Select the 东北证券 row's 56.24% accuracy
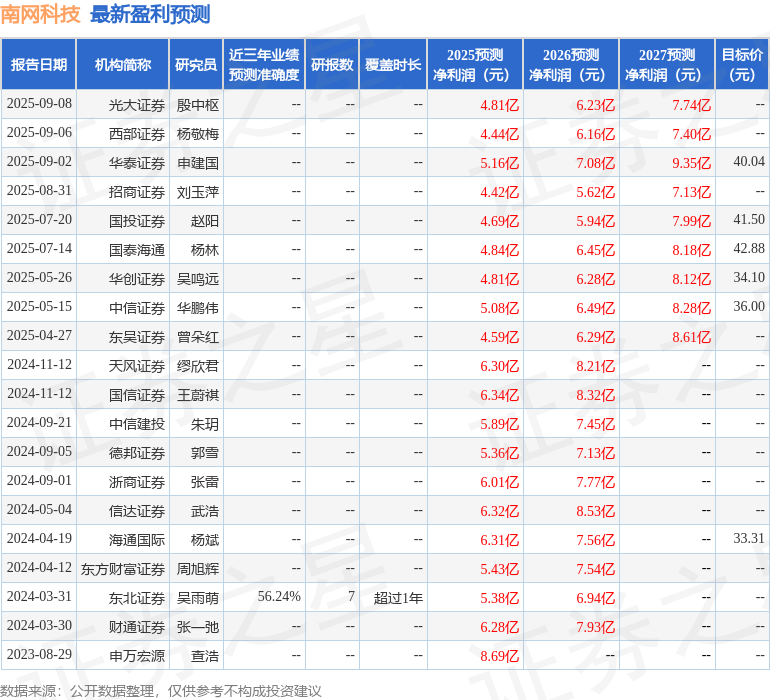The image size is (770, 700). point(278,598)
